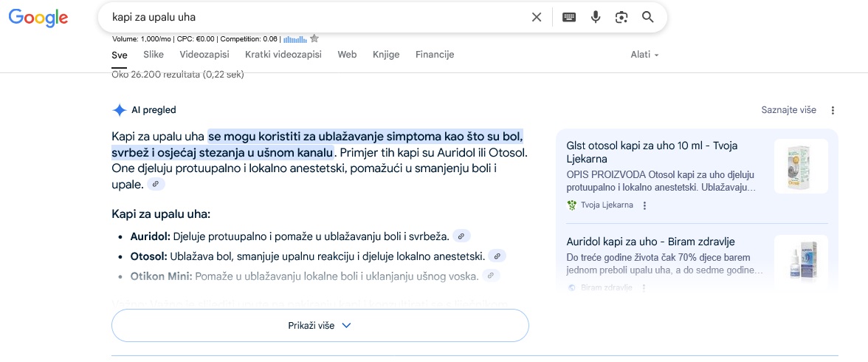
Task: Open the Kratki videozapisi tab
Action: click(x=283, y=55)
